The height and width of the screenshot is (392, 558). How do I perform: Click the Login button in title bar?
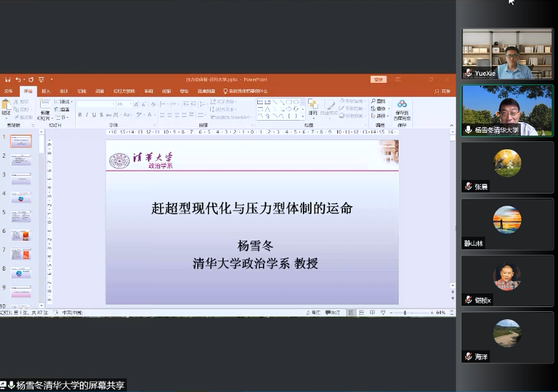pyautogui.click(x=378, y=79)
